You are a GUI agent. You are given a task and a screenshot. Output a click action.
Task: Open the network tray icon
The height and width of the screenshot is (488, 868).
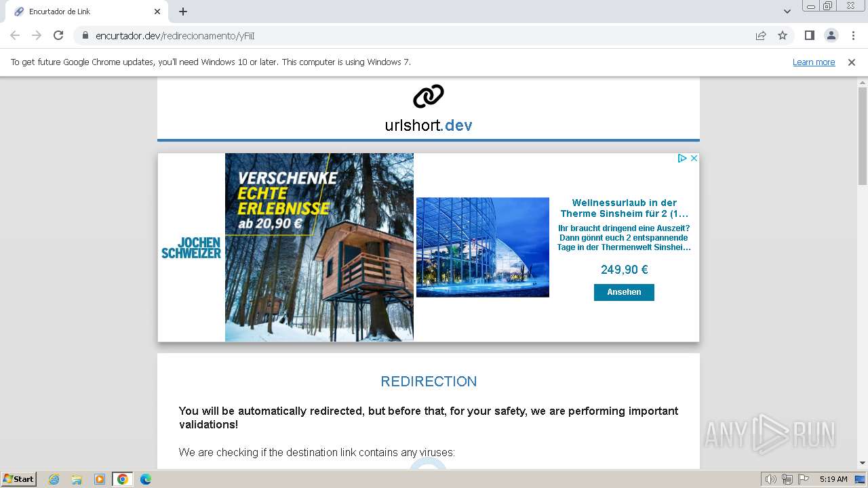787,479
